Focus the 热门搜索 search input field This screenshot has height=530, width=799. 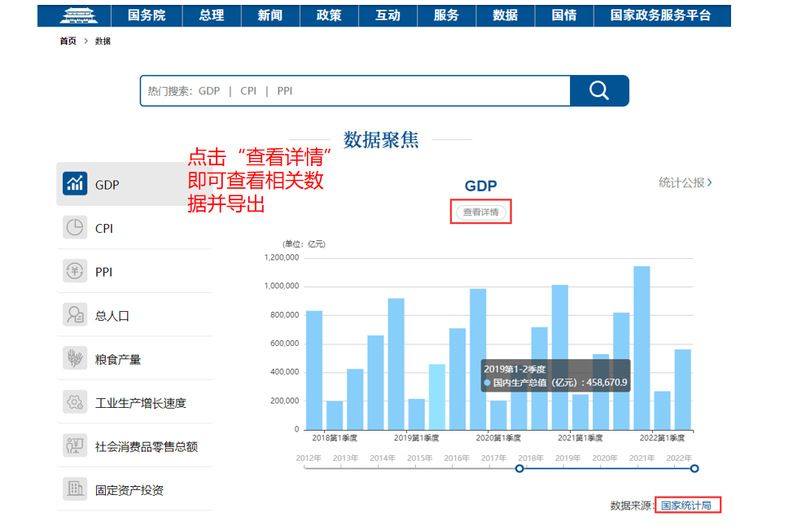pyautogui.click(x=355, y=91)
